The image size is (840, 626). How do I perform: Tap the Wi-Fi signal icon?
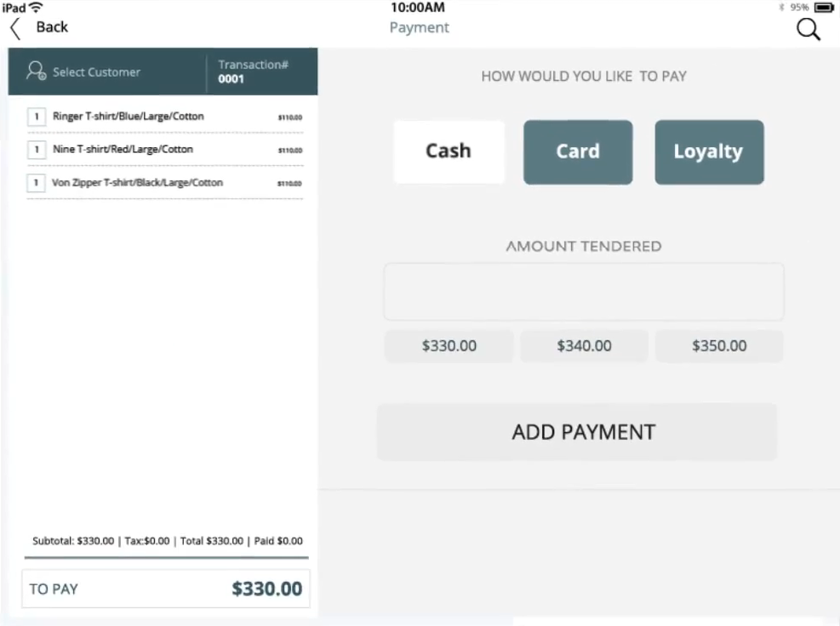36,8
